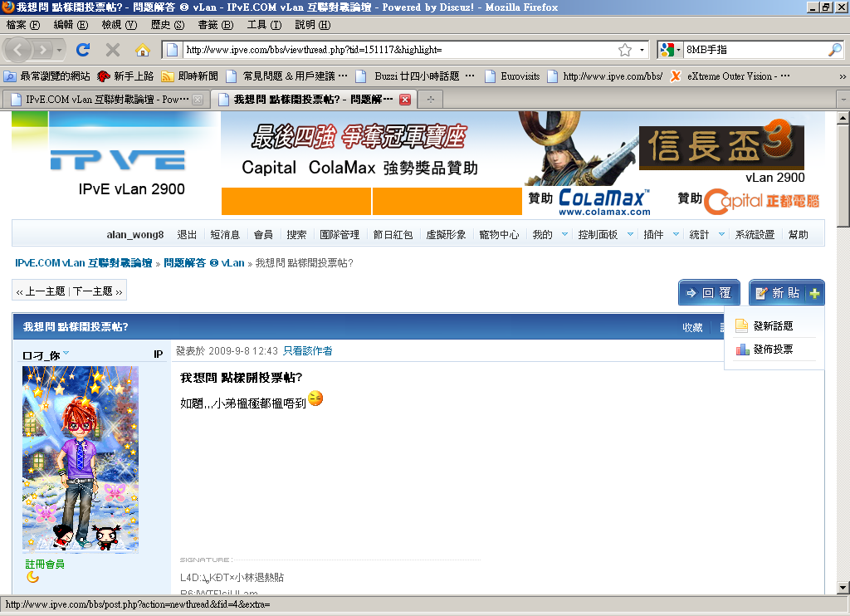850x616 pixels.
Task: Open the 幫助 help link
Action: click(x=798, y=235)
